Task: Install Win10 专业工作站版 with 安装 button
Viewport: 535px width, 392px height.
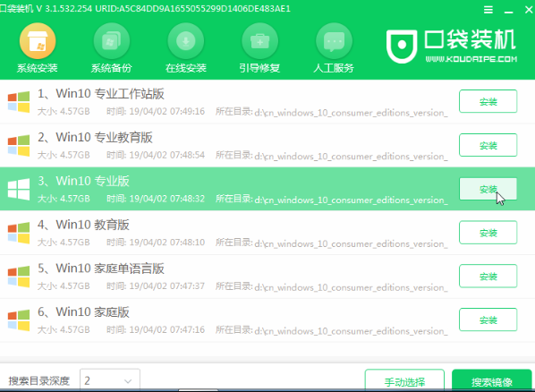Action: 488,101
